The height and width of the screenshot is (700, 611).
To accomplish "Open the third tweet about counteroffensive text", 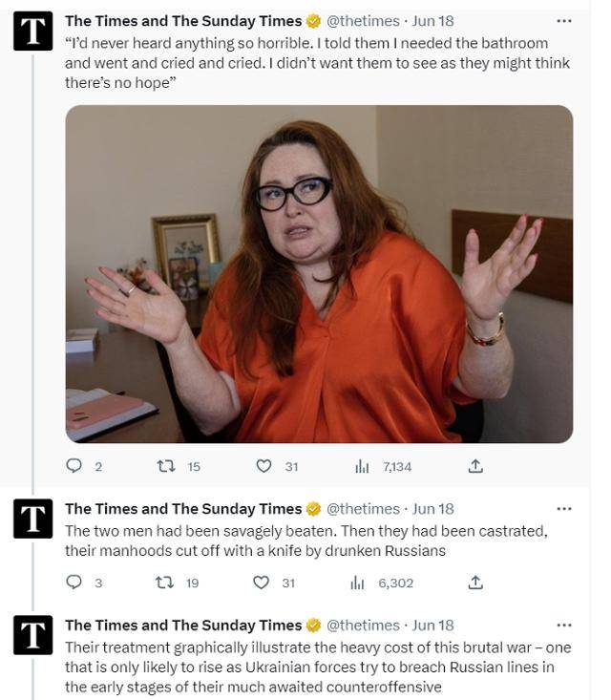I will [315, 667].
